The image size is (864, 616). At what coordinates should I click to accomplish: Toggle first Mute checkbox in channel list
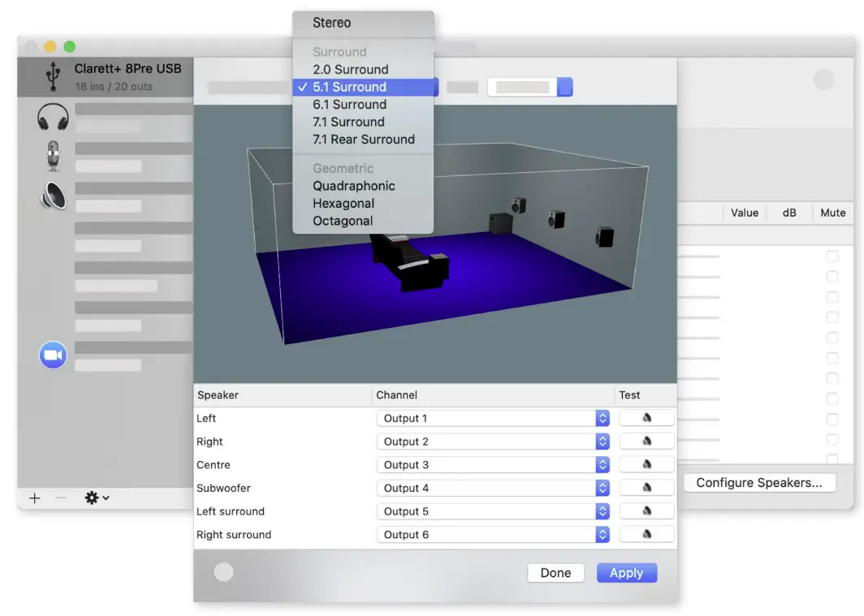832,256
